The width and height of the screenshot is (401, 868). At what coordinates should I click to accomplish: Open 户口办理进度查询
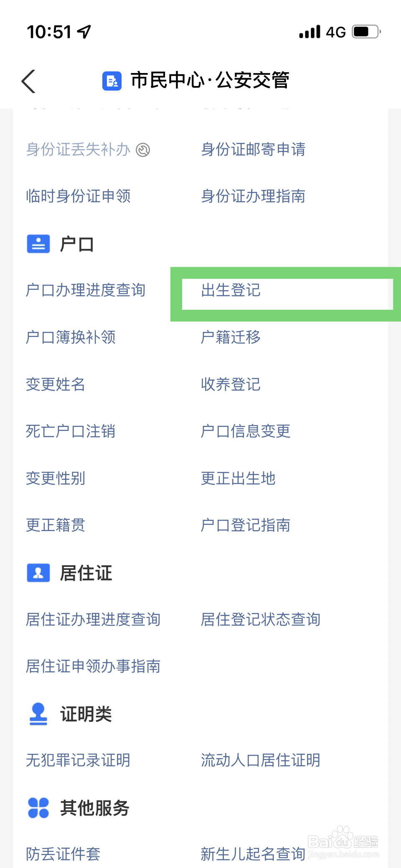[86, 290]
